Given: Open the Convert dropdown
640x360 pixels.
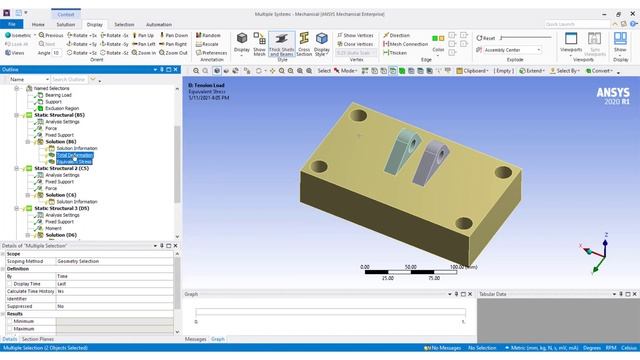Looking at the screenshot, I should tap(599, 71).
